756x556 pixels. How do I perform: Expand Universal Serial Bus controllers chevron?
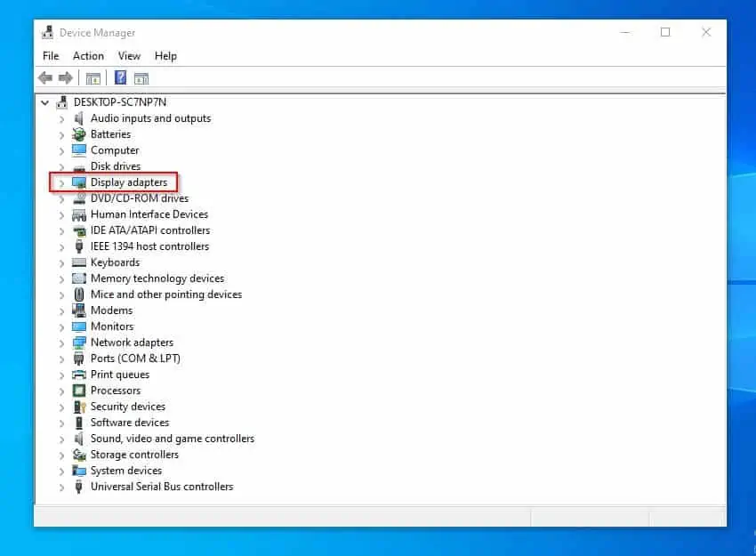coord(61,488)
